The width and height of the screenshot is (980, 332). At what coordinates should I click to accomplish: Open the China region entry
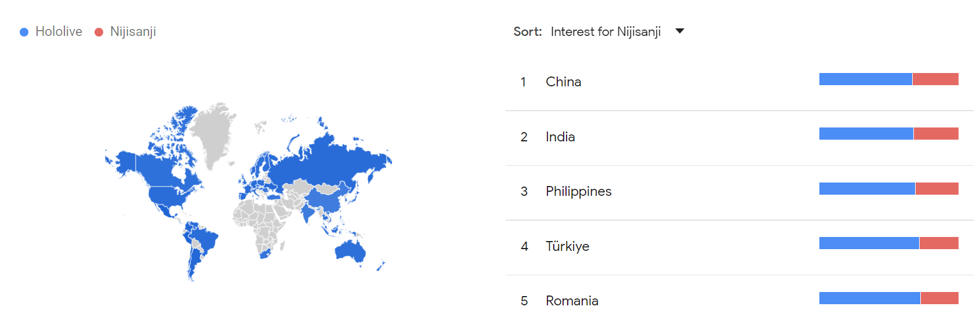click(x=563, y=82)
